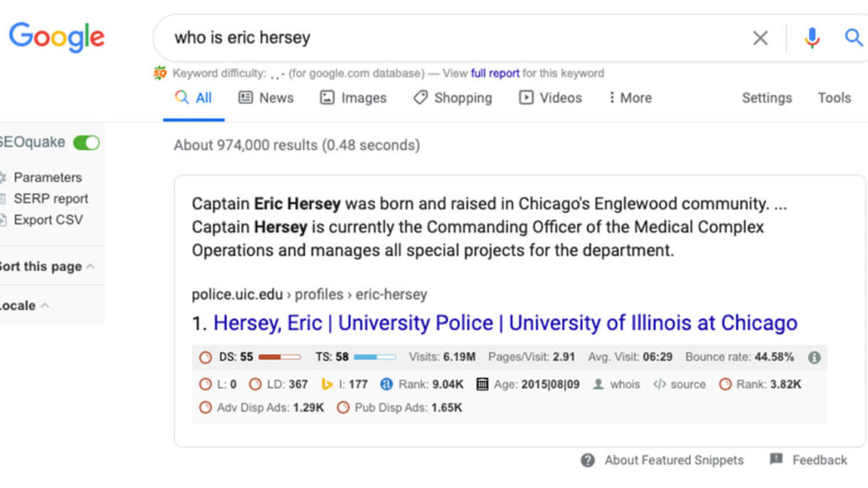This screenshot has height=488, width=868.
Task: Click the microphone voice search icon
Action: pyautogui.click(x=812, y=37)
